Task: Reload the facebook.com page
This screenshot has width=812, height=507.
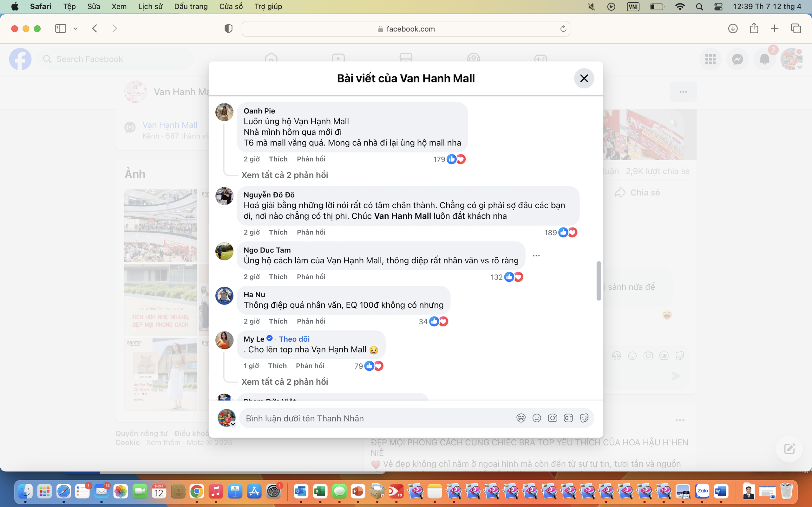Action: point(563,29)
